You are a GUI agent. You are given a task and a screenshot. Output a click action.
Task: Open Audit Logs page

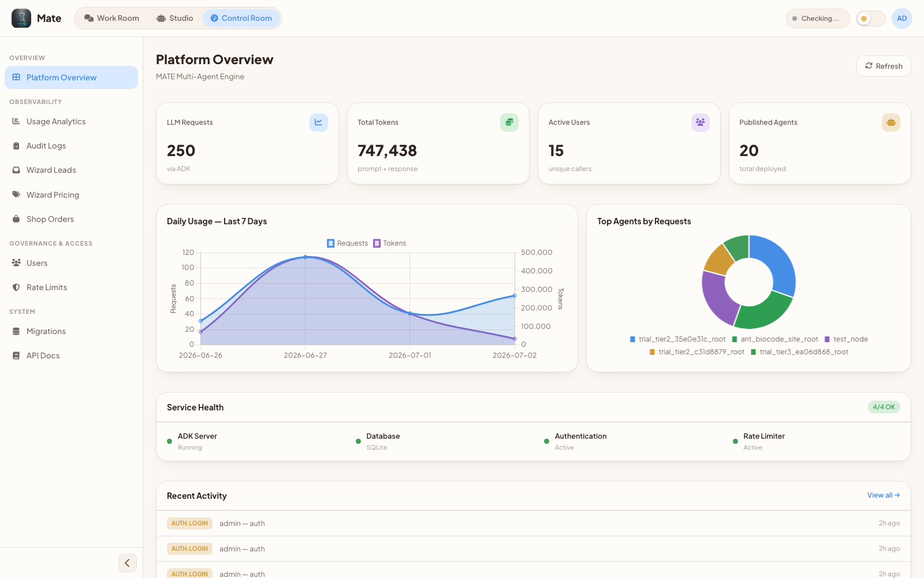pyautogui.click(x=71, y=146)
